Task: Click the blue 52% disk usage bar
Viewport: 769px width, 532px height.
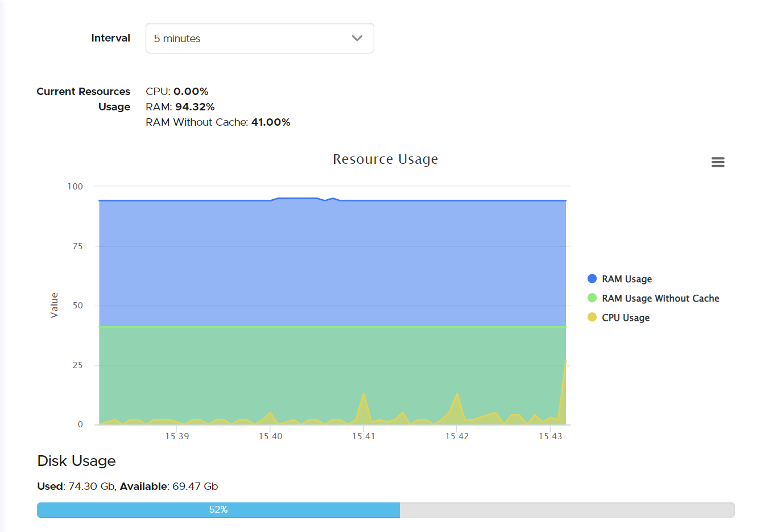Action: [x=218, y=510]
